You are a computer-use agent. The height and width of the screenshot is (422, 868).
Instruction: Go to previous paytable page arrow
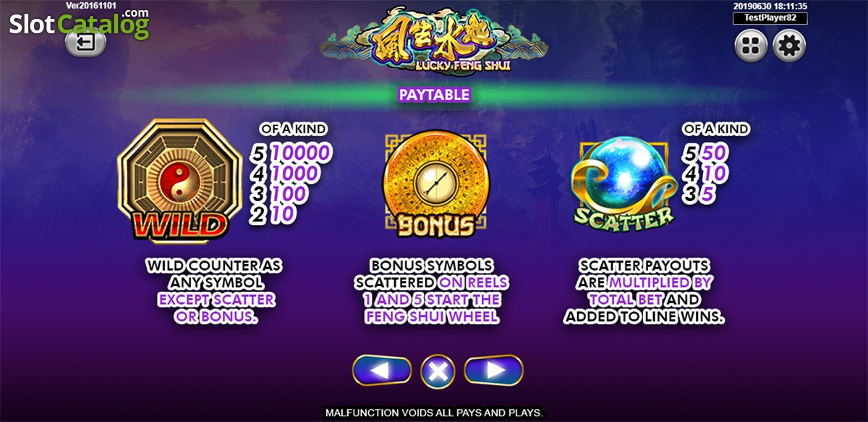tap(382, 371)
